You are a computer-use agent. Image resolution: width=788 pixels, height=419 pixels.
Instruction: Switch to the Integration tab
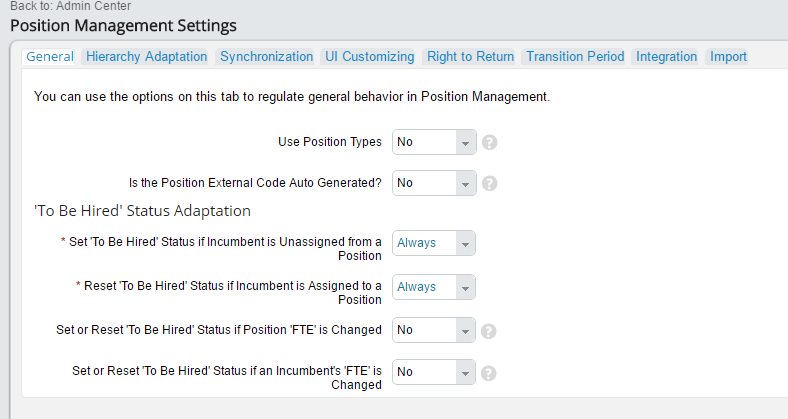[x=666, y=57]
